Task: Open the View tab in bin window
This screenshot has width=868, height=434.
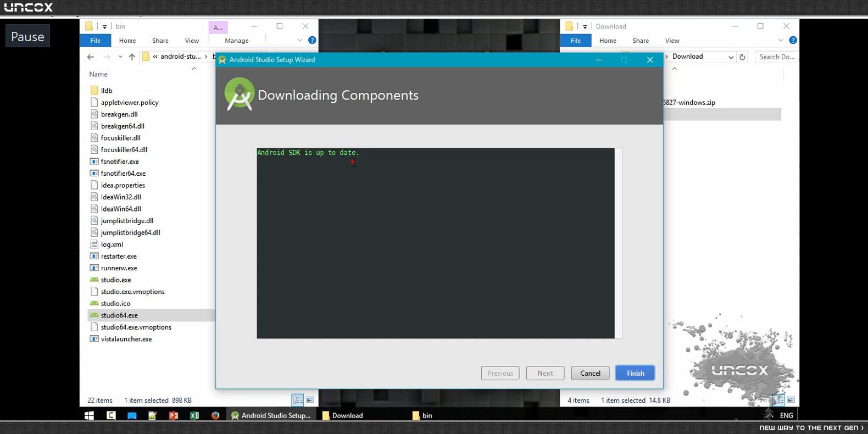Action: pos(192,41)
